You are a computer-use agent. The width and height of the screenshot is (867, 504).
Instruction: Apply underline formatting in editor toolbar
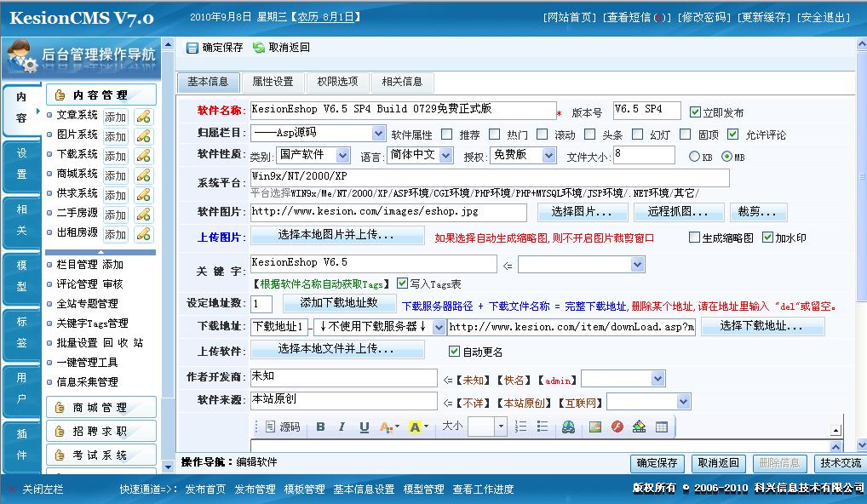click(x=364, y=427)
